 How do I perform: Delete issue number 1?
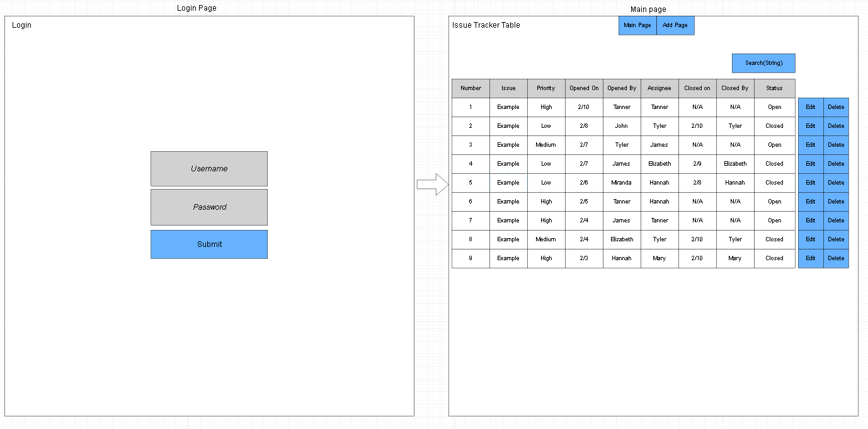836,107
